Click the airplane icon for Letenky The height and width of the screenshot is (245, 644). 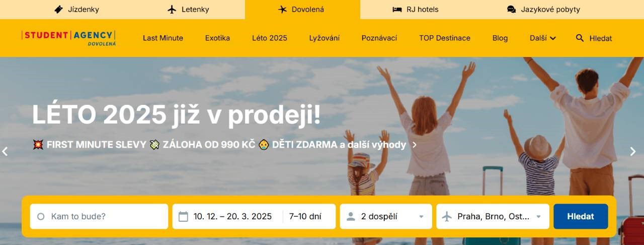pyautogui.click(x=173, y=10)
